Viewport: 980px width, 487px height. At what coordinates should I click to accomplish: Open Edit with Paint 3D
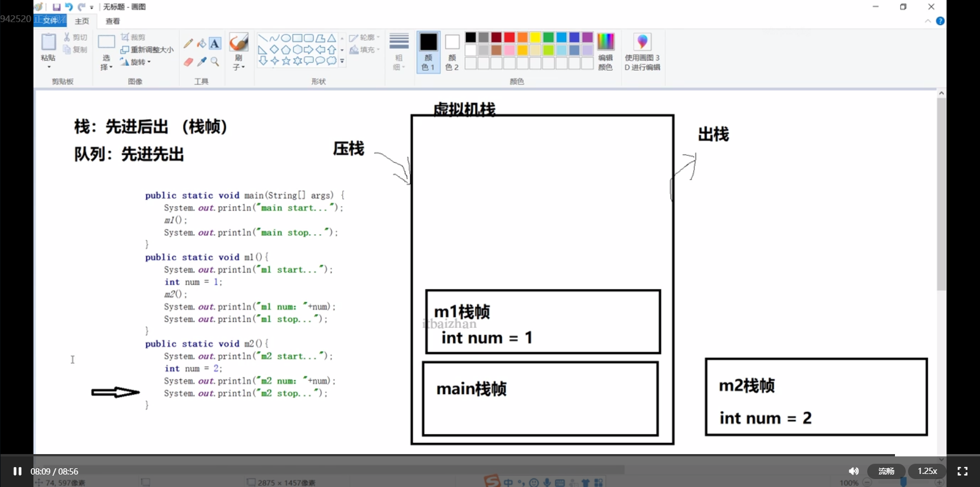642,52
